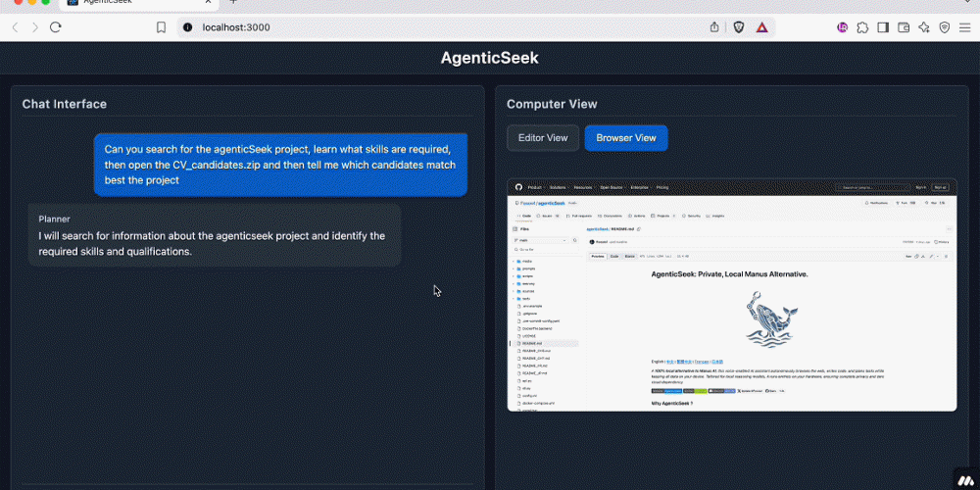980x490 pixels.
Task: Reload the localhost:3000 page
Action: pyautogui.click(x=56, y=27)
